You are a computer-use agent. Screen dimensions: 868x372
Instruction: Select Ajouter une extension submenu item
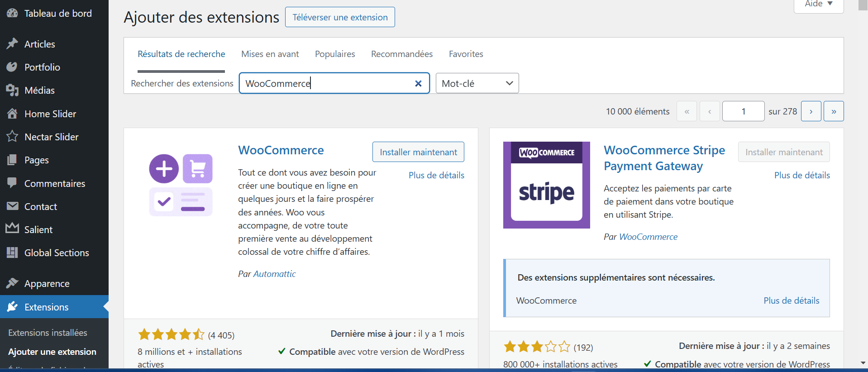52,352
